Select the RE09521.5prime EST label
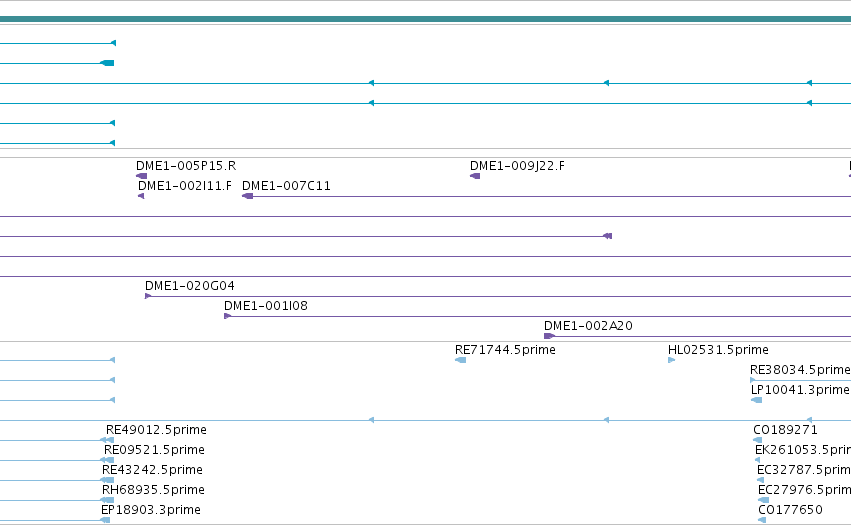The height and width of the screenshot is (525, 851). [154, 450]
